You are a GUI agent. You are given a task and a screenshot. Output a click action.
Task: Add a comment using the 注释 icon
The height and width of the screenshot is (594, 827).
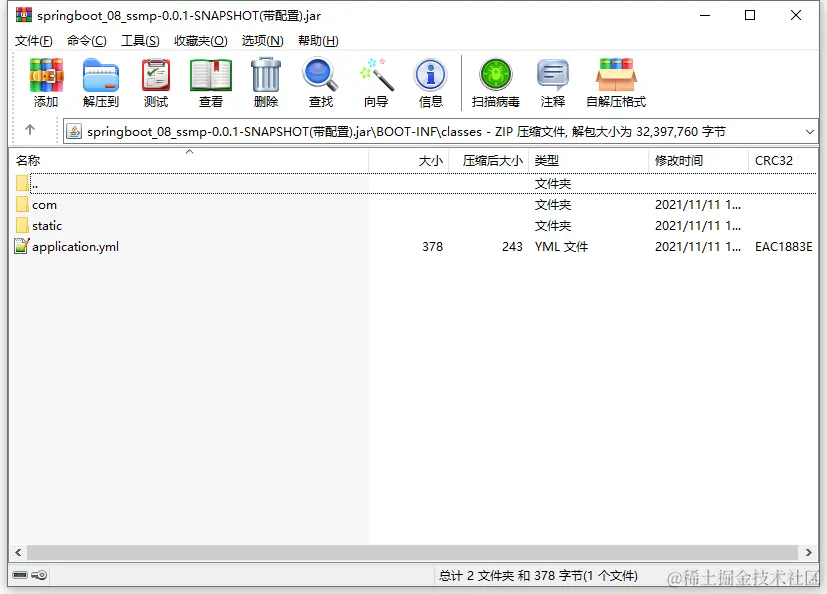[553, 82]
